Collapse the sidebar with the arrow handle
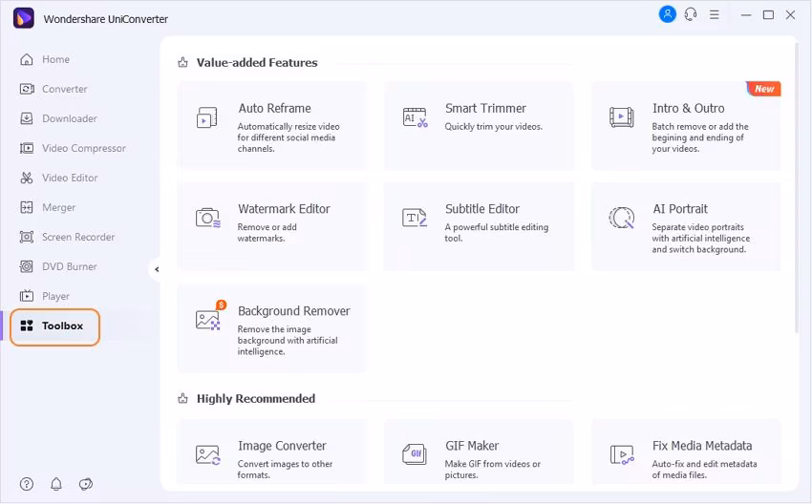The image size is (812, 504). [156, 270]
